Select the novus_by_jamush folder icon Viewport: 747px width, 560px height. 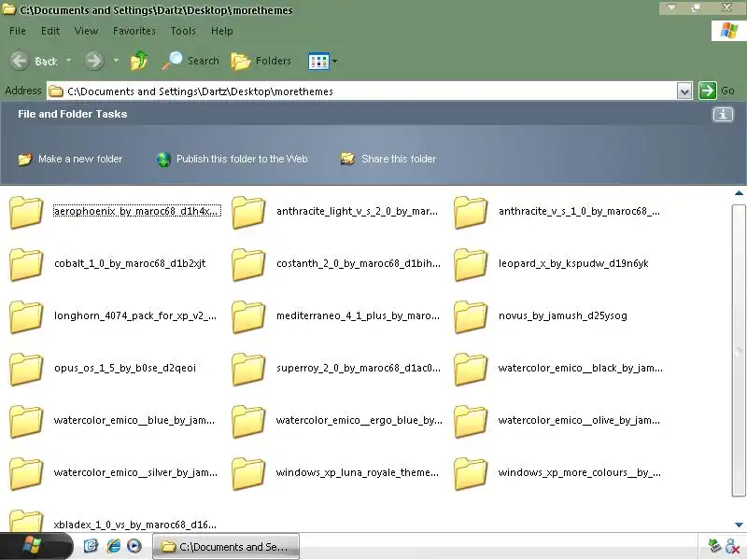(471, 317)
